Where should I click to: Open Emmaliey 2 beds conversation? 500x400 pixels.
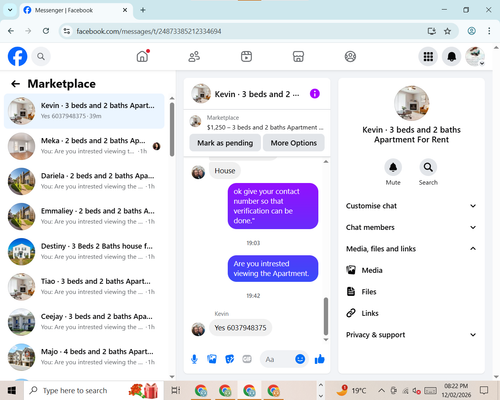point(84,216)
